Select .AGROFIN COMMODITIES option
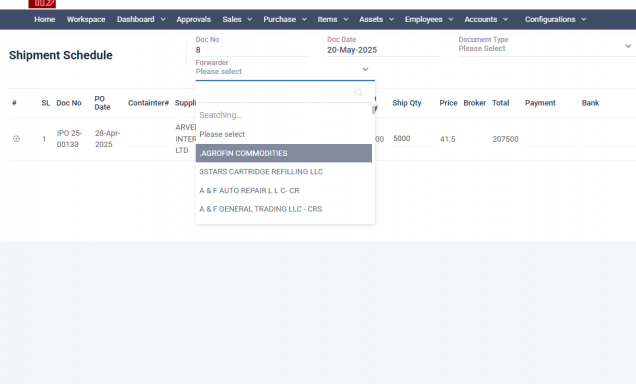636x384 pixels. pos(284,153)
